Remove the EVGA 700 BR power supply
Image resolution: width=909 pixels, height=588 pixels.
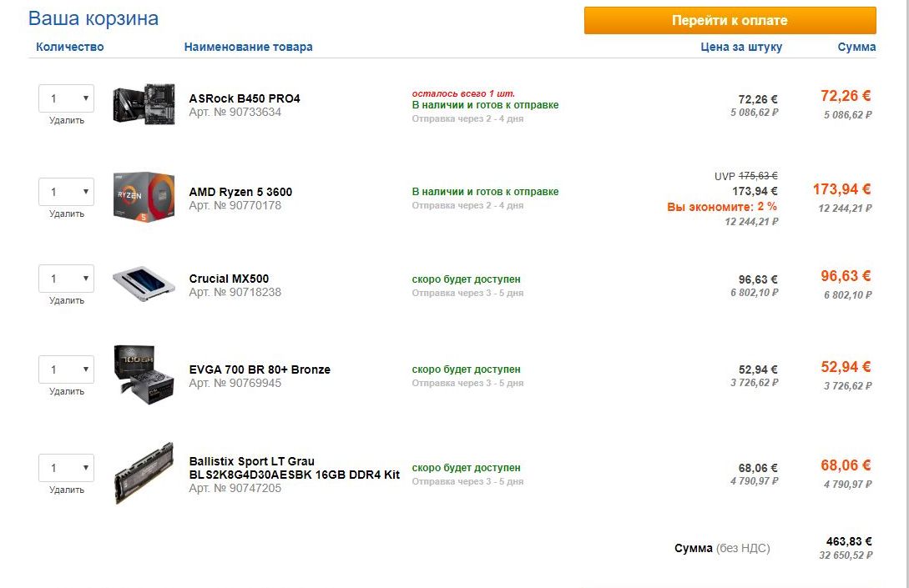(67, 391)
